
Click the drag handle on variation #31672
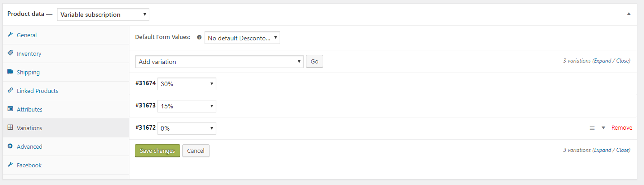point(592,128)
